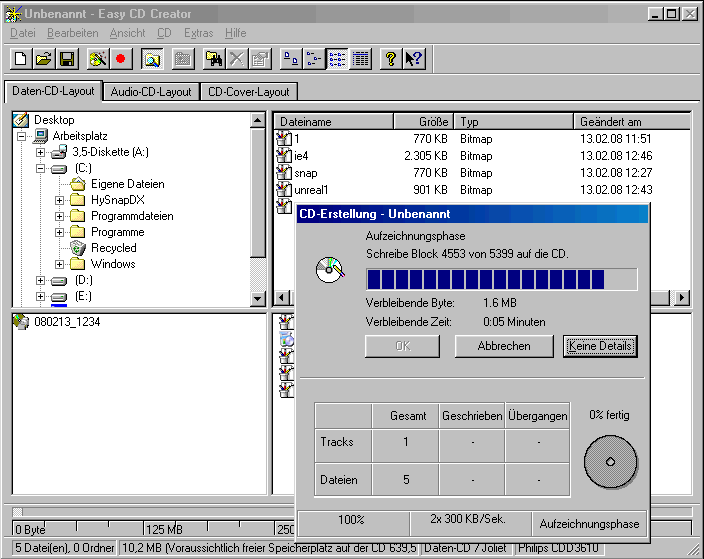Screen dimensions: 704x559
Task: Click the Abbrechen button
Action: pos(504,346)
